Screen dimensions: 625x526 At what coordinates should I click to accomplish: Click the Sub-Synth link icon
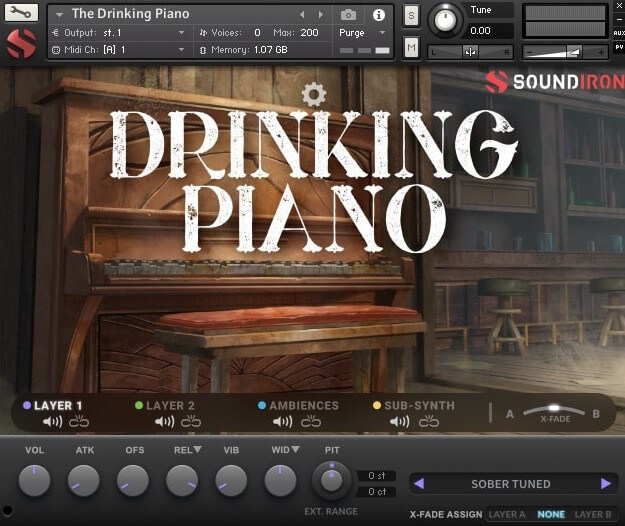point(429,421)
